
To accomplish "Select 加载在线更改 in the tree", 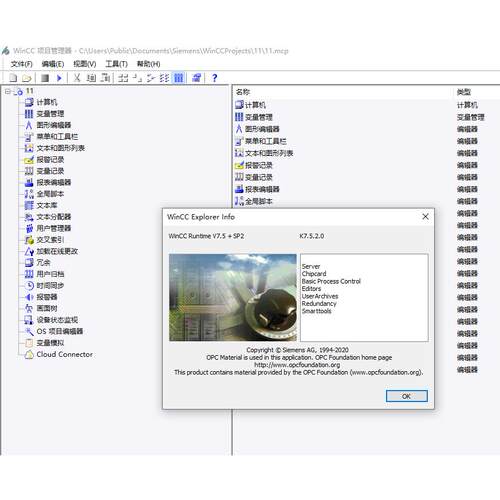I will [57, 251].
